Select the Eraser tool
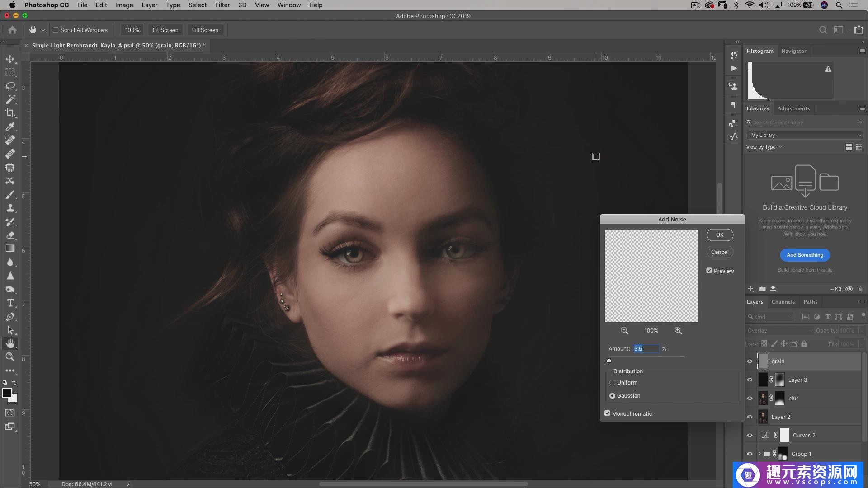The width and height of the screenshot is (868, 488). (10, 235)
